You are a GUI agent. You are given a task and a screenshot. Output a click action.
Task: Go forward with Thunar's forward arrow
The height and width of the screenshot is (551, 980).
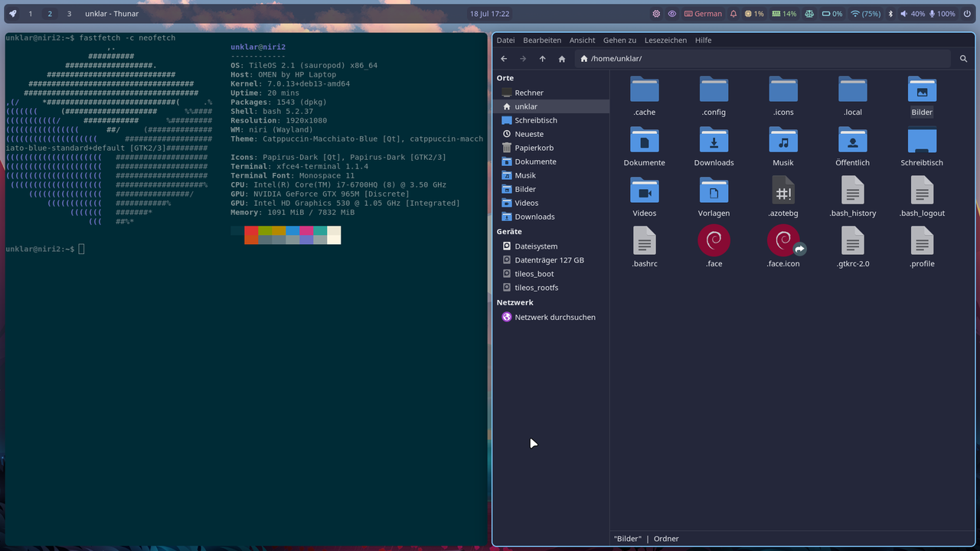coord(523,59)
